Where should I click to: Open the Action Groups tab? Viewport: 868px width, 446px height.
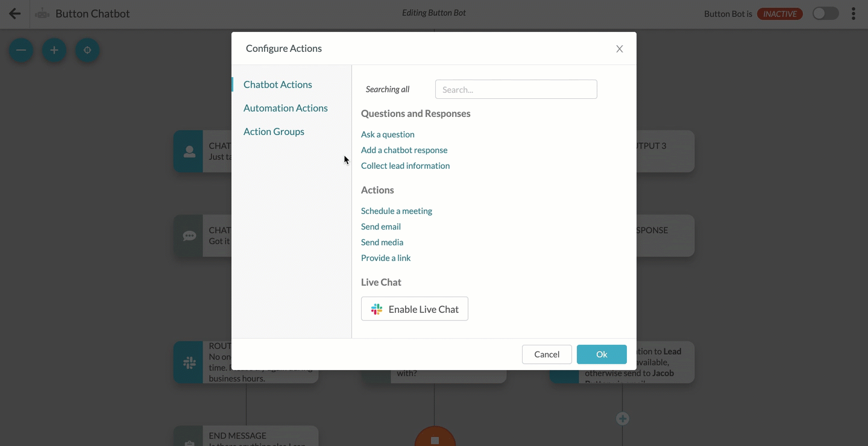(274, 131)
